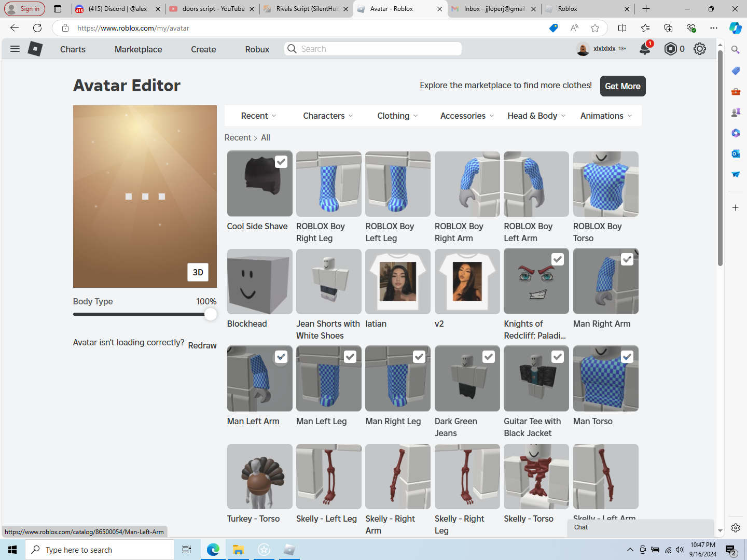Click the Get More button

[x=623, y=86]
